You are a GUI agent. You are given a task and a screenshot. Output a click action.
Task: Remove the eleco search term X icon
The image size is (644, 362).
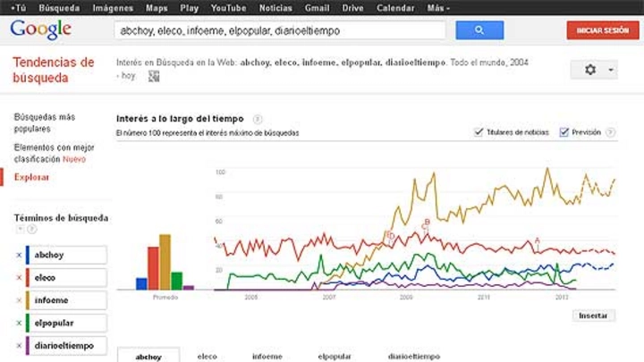pos(19,278)
